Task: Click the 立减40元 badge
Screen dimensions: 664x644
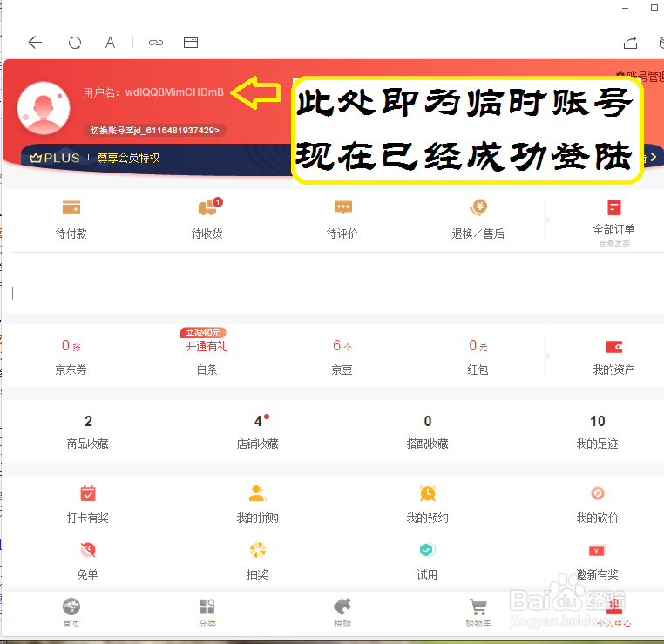Action: [203, 333]
